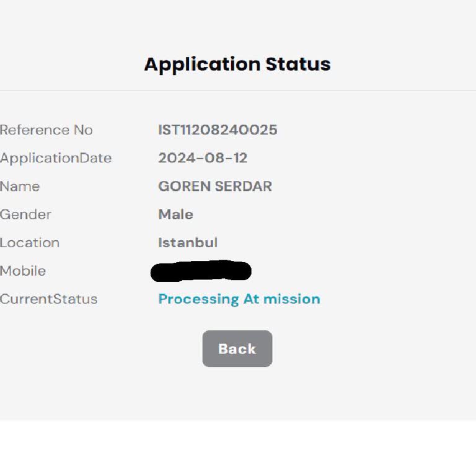This screenshot has height=476, width=476.
Task: Click the Male gender value
Action: pyautogui.click(x=175, y=214)
